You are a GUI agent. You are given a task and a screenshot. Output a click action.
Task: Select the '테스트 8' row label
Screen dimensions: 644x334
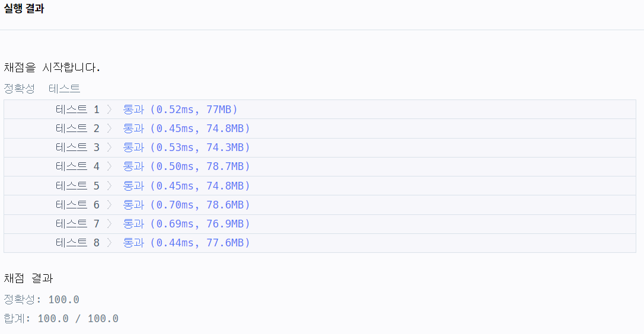78,242
